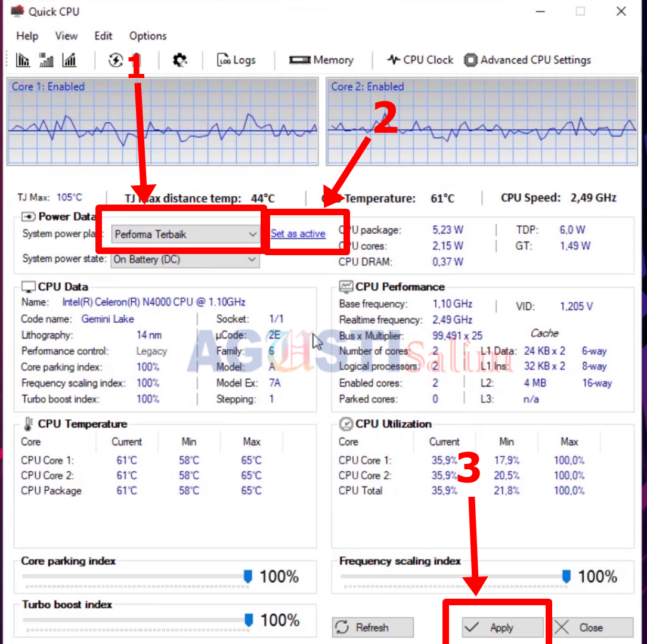The width and height of the screenshot is (647, 644).
Task: Click the CPU Package current temperature 61°C
Action: pos(126,491)
